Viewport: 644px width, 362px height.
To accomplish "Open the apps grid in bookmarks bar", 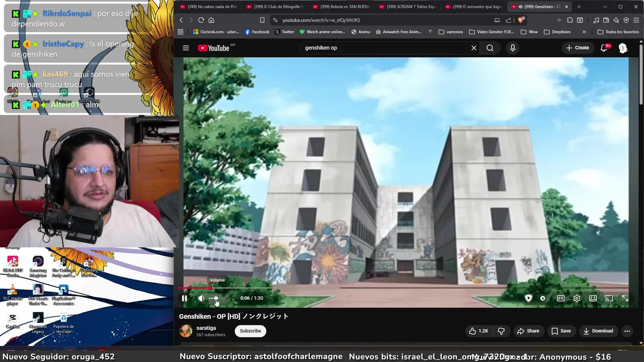I will [181, 32].
